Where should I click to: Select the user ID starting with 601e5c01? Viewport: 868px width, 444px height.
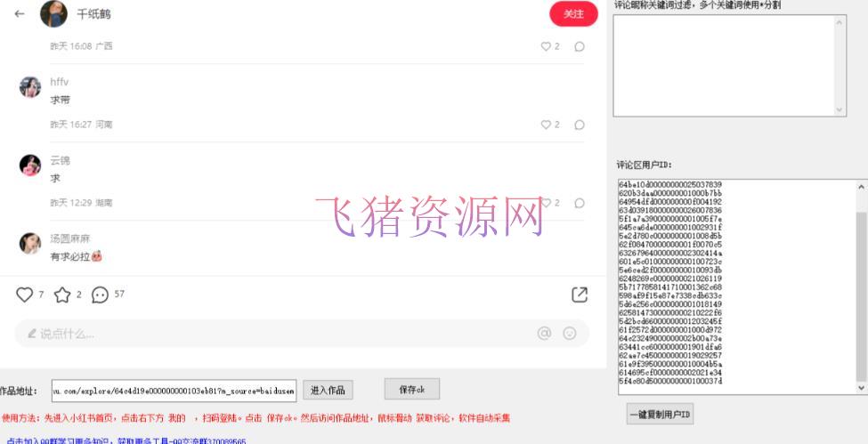670,262
